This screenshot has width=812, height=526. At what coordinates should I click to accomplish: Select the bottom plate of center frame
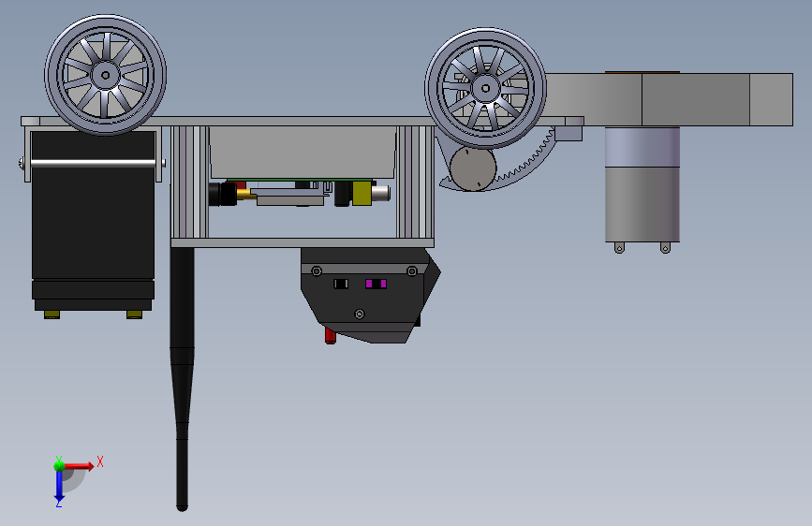click(303, 242)
